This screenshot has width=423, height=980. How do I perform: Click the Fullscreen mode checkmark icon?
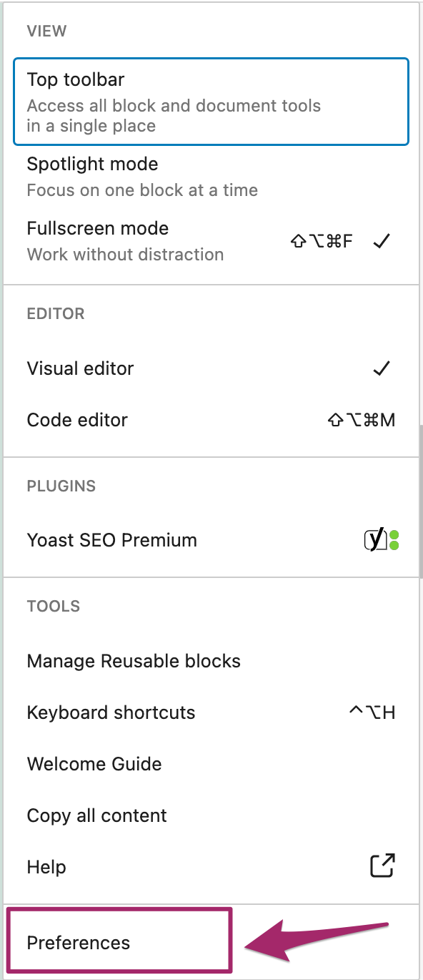(382, 241)
